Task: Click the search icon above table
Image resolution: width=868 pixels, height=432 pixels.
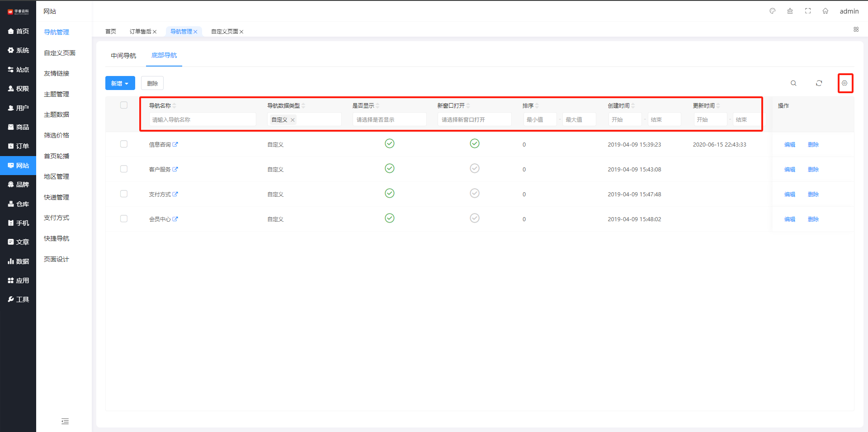Action: tap(793, 83)
